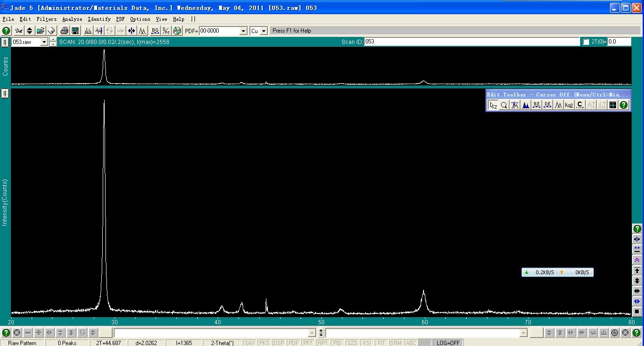
Task: Click the smooth pattern icon
Action: pyautogui.click(x=99, y=31)
